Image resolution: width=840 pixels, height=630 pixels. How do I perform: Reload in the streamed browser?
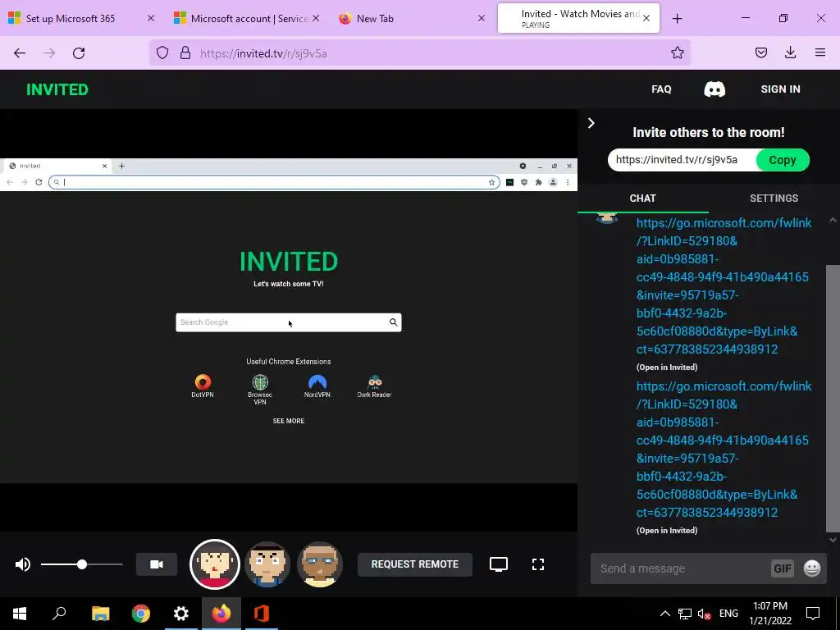39,182
